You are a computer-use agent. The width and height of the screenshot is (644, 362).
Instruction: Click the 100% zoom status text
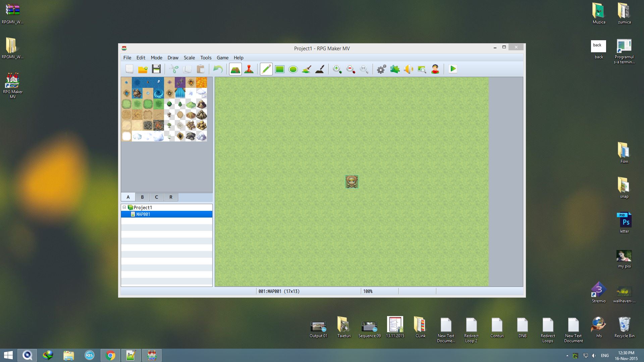point(368,291)
